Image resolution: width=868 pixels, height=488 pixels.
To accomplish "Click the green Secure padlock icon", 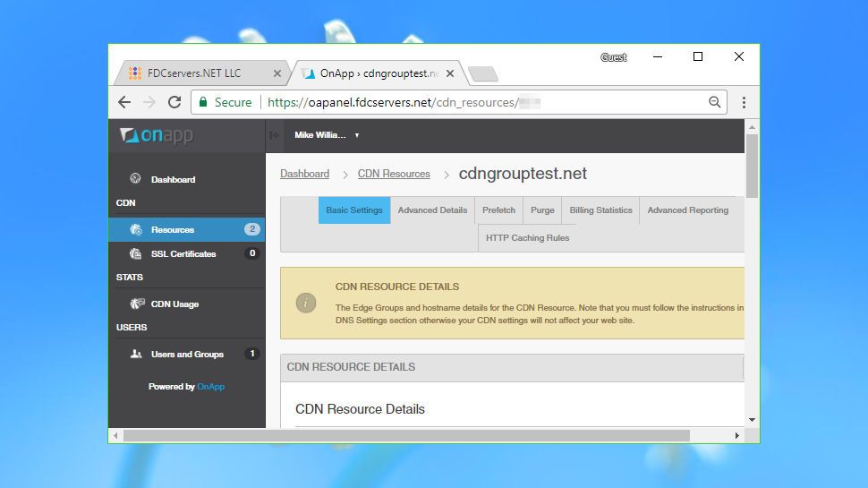I will click(x=203, y=102).
